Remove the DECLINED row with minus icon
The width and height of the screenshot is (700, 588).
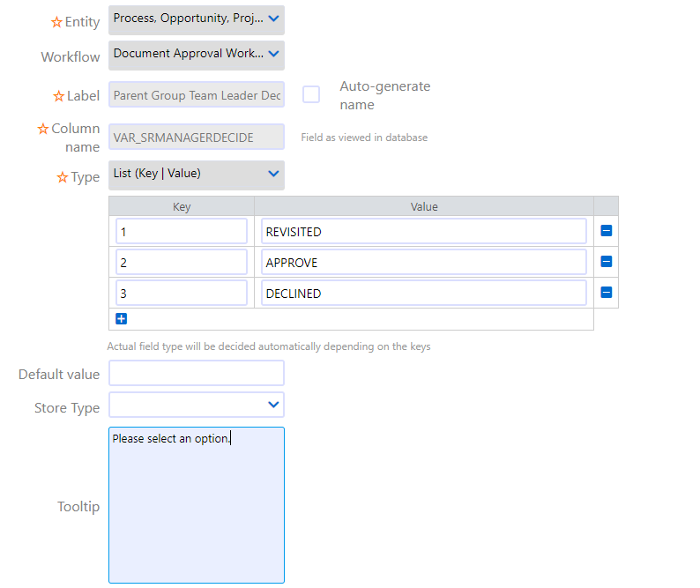pos(606,293)
